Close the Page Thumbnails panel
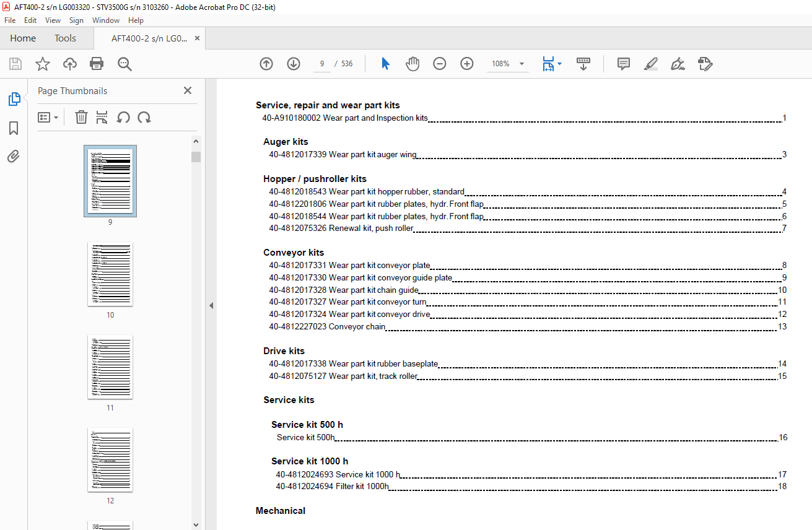Image resolution: width=812 pixels, height=530 pixels. point(188,90)
